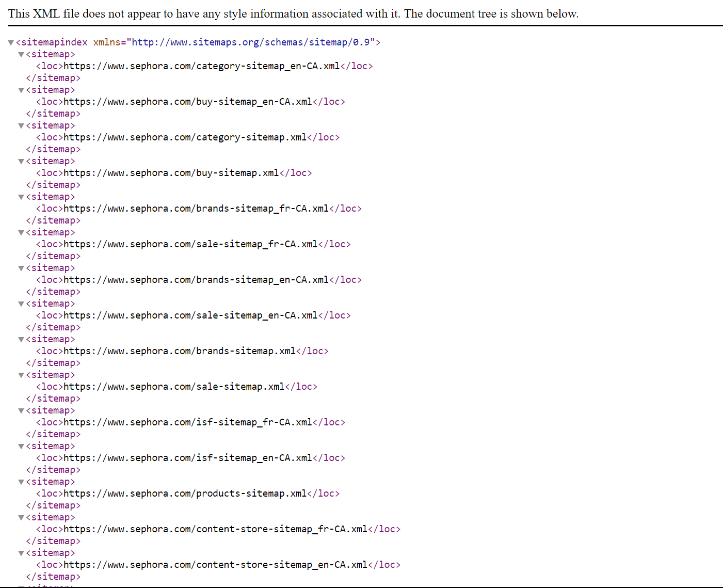The width and height of the screenshot is (723, 588).
Task: Click the sitemapindex opening tag name
Action: click(54, 42)
